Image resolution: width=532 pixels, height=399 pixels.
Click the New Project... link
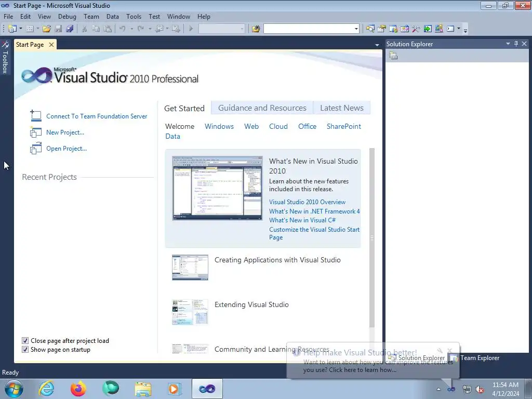point(65,132)
